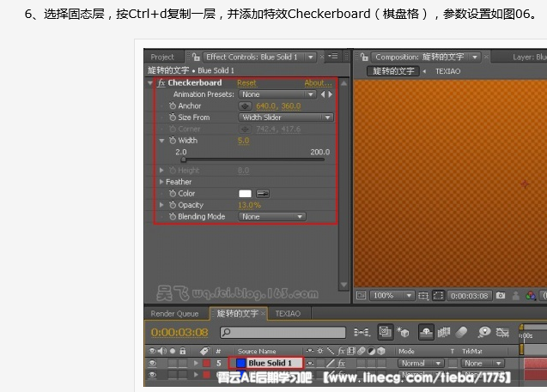547x392 pixels.
Task: Click the Anchor point picker crosshair button
Action: (x=245, y=106)
